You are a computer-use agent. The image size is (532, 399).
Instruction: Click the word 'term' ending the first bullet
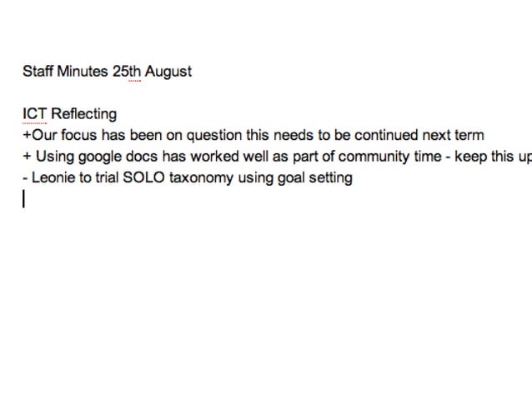(x=469, y=135)
